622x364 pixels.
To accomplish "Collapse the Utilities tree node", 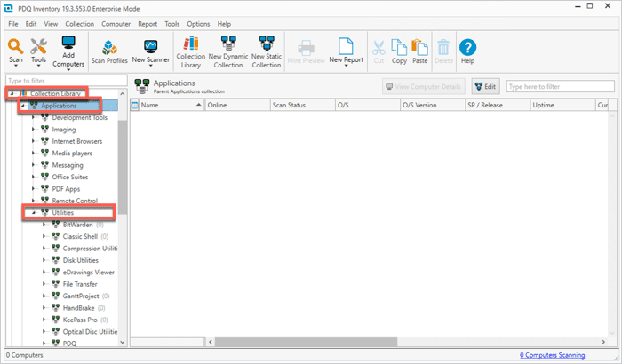I will point(34,213).
